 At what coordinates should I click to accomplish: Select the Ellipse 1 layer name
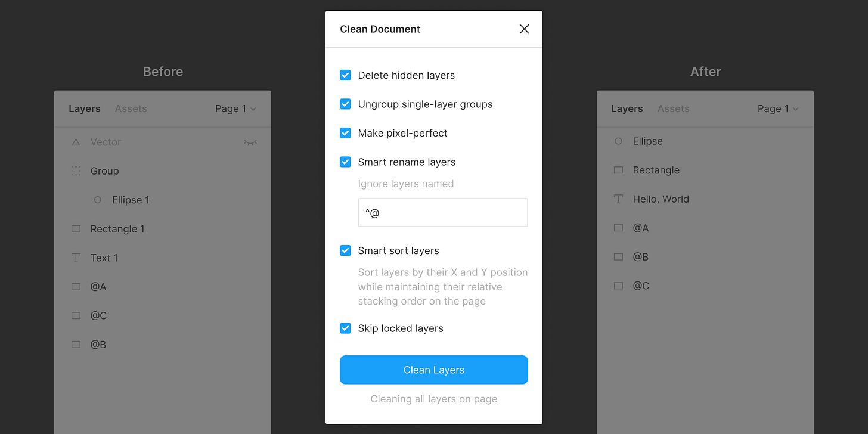(x=131, y=200)
